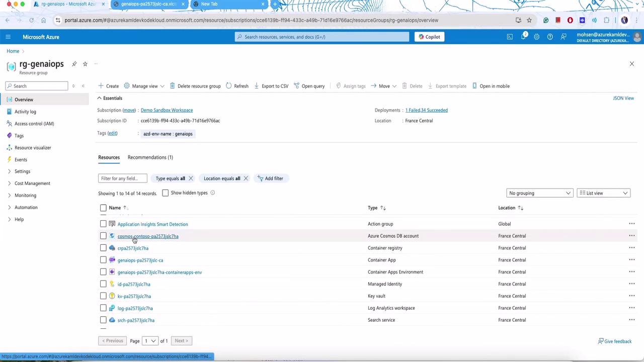Open the No grouping dropdown
This screenshot has height=362, width=644.
pos(539,193)
